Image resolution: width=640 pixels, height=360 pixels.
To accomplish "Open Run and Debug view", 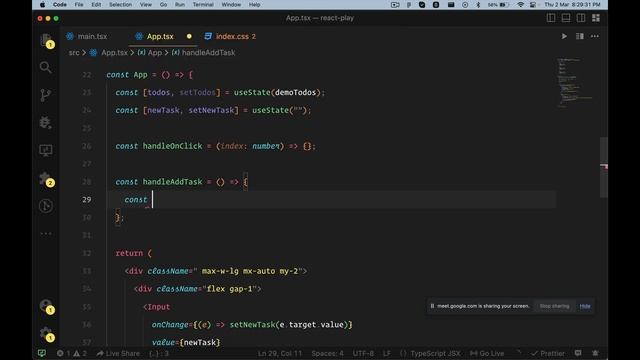I will click(x=46, y=122).
